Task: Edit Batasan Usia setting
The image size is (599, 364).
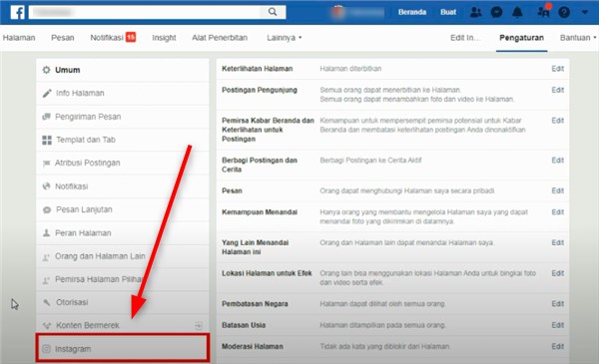Action: coord(557,325)
